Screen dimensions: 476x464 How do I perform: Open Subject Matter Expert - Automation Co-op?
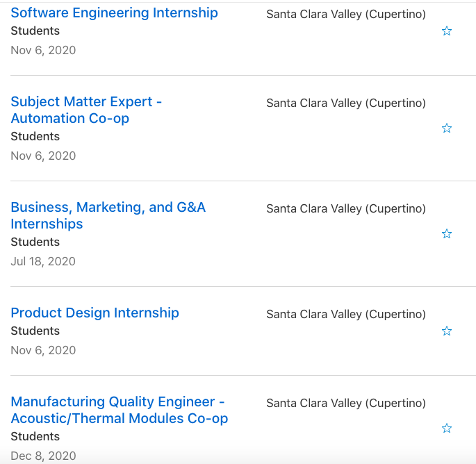(x=86, y=110)
